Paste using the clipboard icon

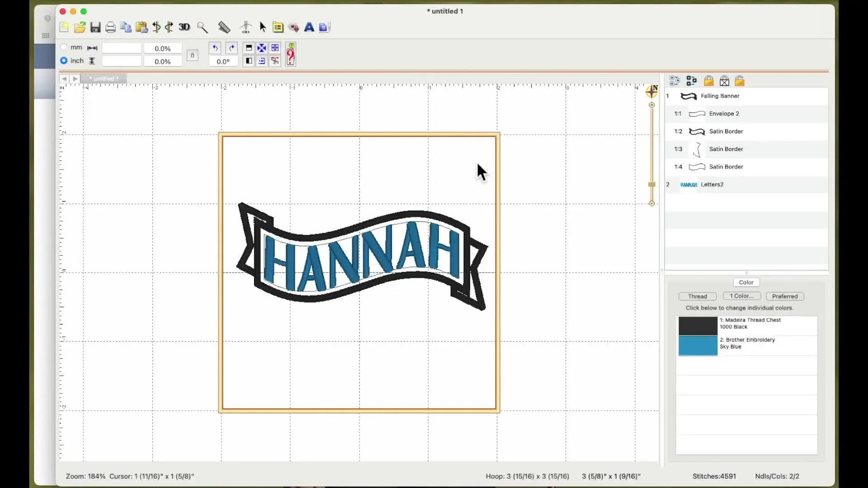point(142,27)
